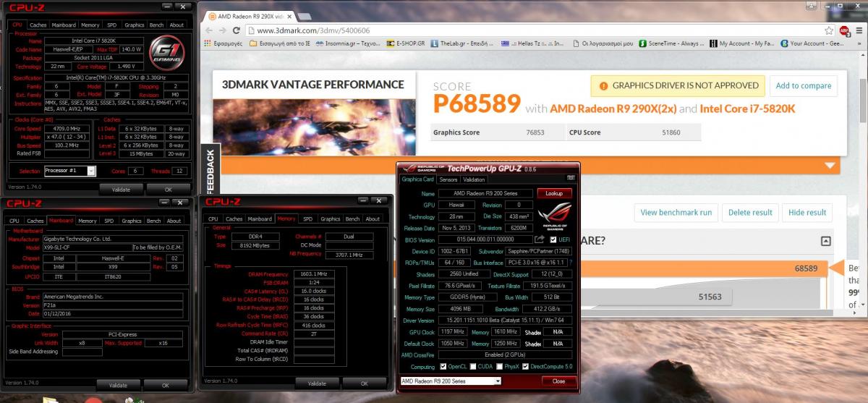Click the View benchmark run button
868x403 pixels.
(676, 212)
